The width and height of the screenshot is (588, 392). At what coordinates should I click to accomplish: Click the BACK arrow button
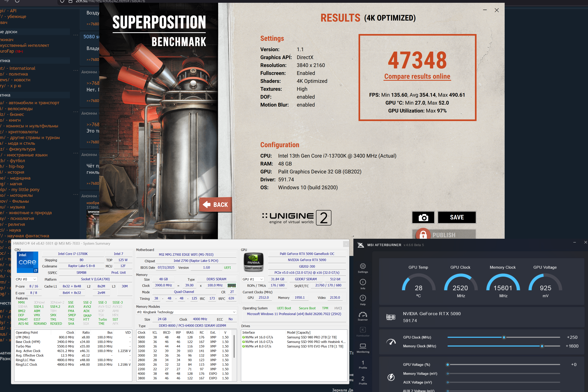(215, 205)
